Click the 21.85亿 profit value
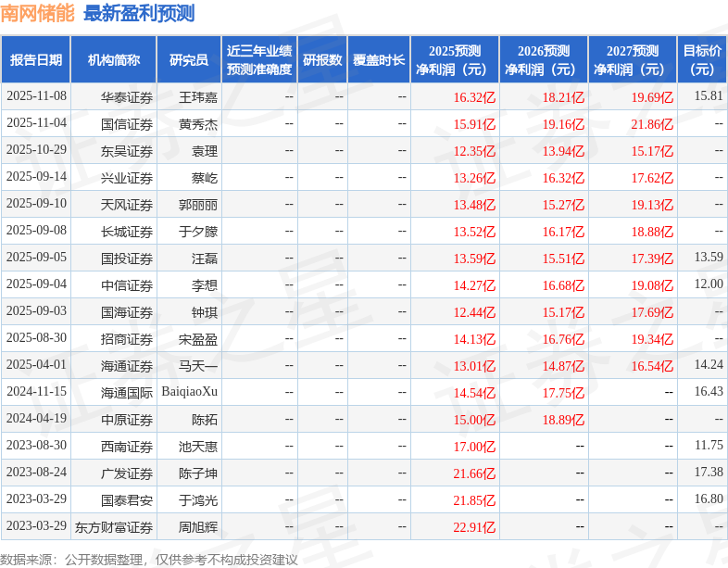Screen dimensions: 728x568 tap(474, 501)
